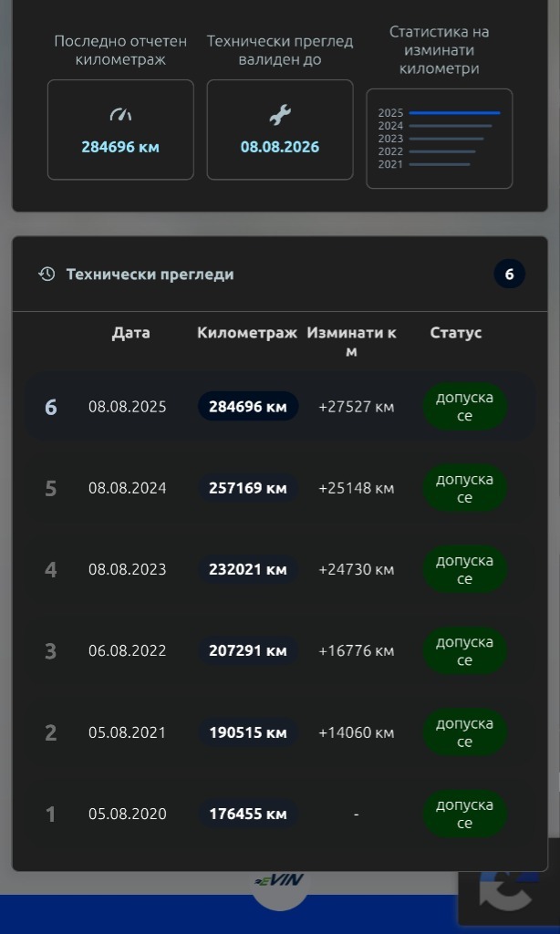Click the 232021 км mileage badge
560x934 pixels.
(248, 569)
